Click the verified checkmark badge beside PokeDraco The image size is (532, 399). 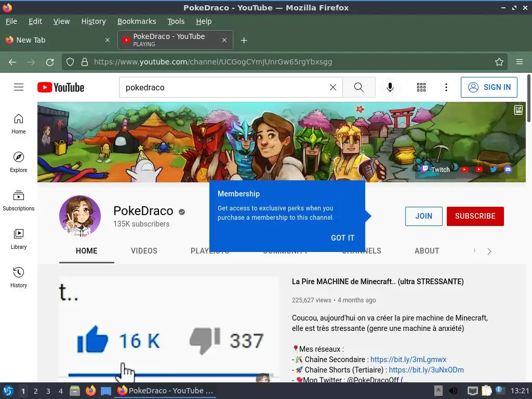click(182, 212)
